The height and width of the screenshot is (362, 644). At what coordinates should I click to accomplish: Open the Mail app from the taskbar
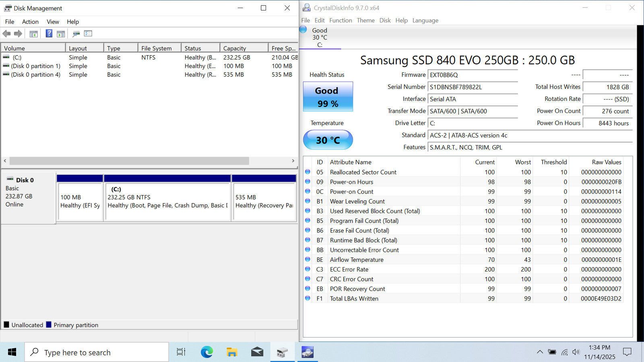click(x=257, y=352)
